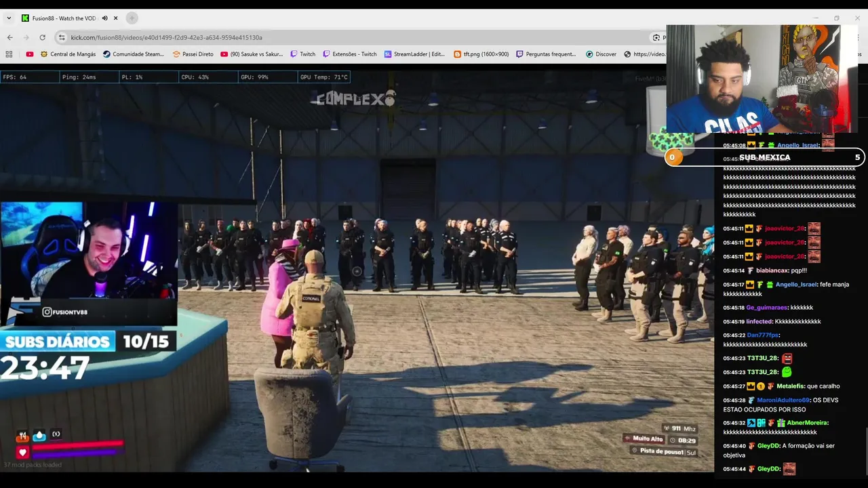Open the Discover bookmark
868x488 pixels.
click(601, 54)
